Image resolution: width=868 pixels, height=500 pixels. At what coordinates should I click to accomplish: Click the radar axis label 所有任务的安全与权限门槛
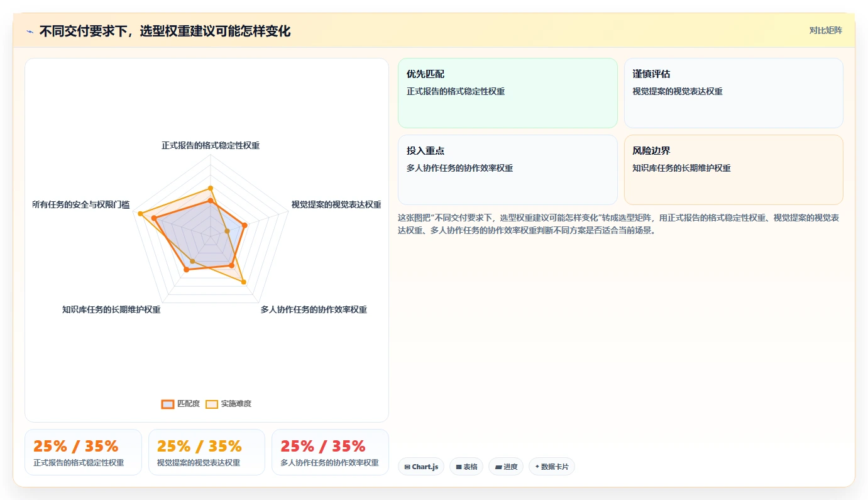pyautogui.click(x=80, y=204)
